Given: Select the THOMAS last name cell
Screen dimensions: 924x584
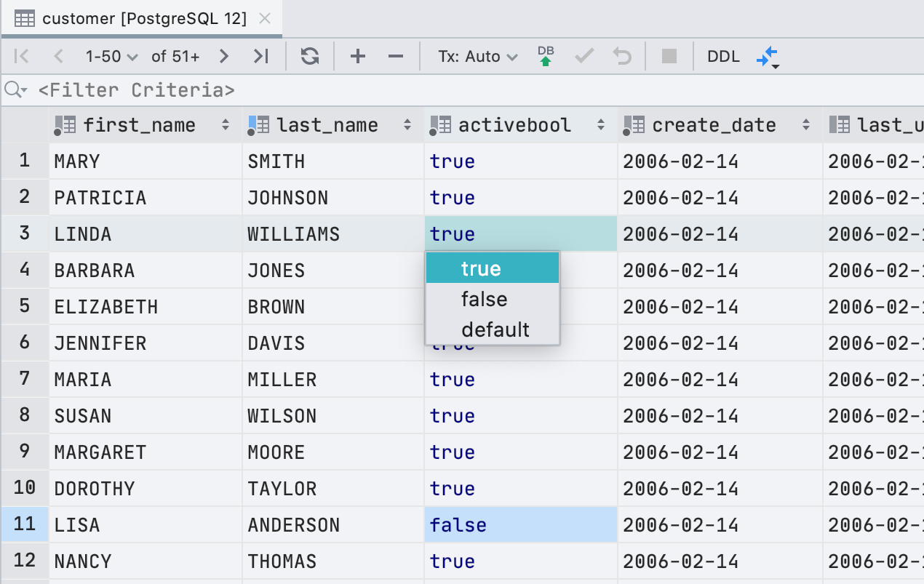Looking at the screenshot, I should (x=333, y=561).
